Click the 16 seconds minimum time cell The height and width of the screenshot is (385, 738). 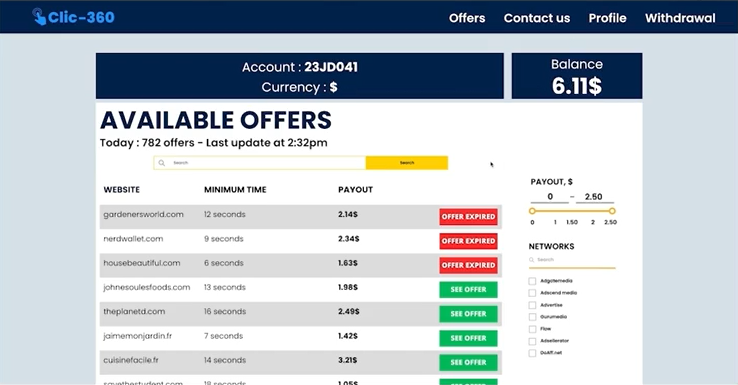click(x=225, y=312)
